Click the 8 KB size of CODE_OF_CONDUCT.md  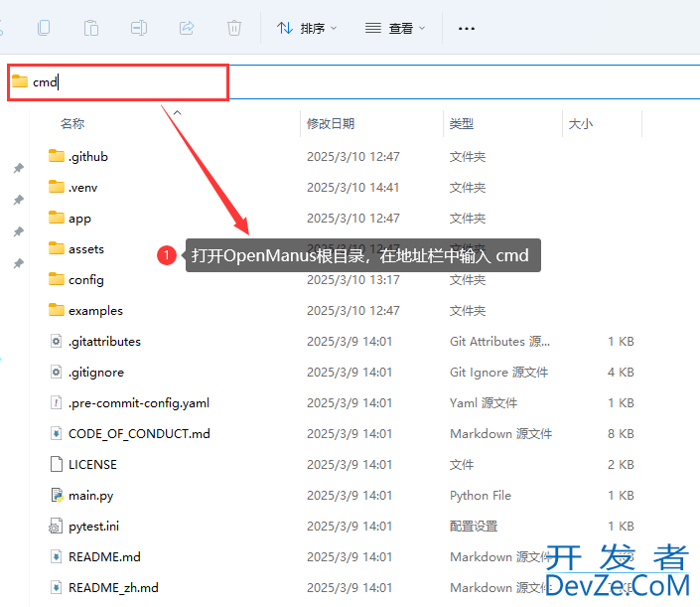(621, 434)
